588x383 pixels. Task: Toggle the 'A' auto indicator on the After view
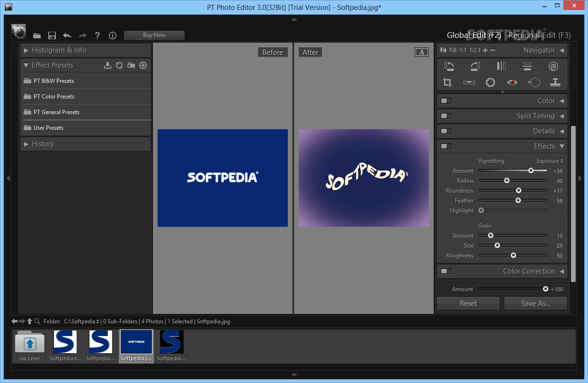(422, 52)
